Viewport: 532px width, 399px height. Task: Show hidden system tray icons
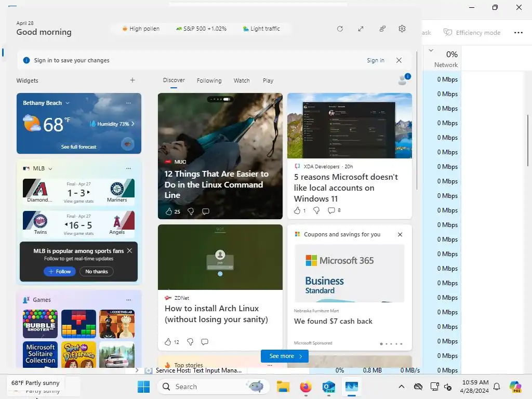click(x=402, y=387)
